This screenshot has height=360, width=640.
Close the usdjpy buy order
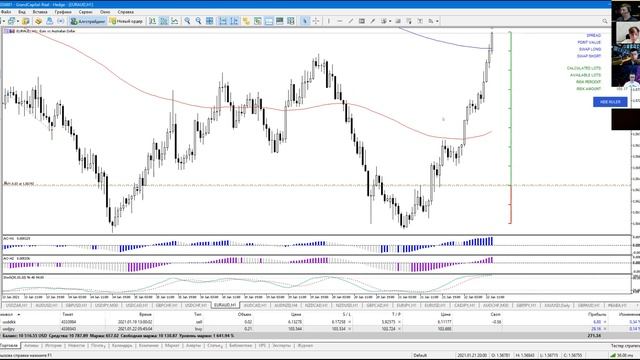pos(605,329)
